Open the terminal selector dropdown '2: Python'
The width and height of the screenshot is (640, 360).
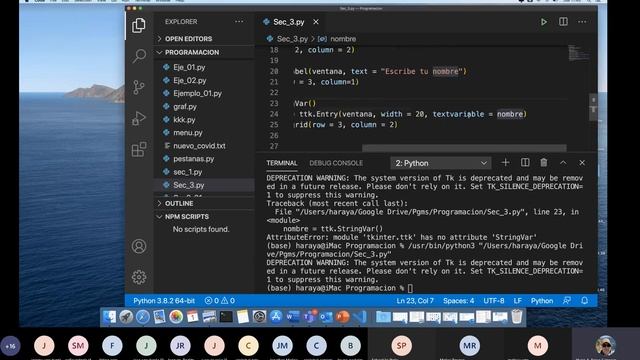coord(441,163)
